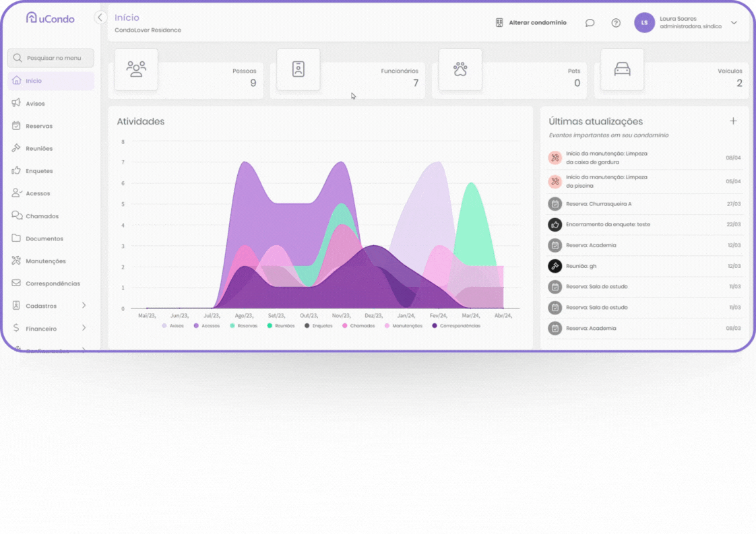The image size is (756, 534).
Task: Open the Funcionários badge icon card
Action: pyautogui.click(x=298, y=69)
